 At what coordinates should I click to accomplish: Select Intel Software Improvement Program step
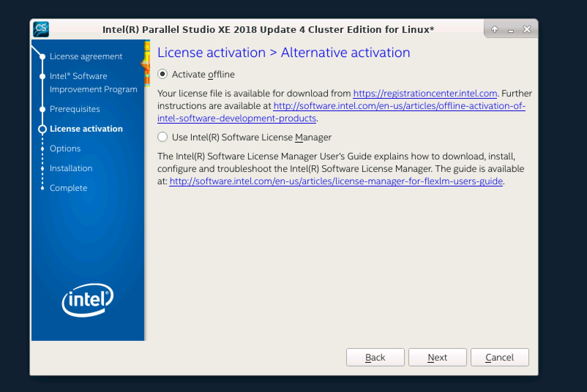93,83
